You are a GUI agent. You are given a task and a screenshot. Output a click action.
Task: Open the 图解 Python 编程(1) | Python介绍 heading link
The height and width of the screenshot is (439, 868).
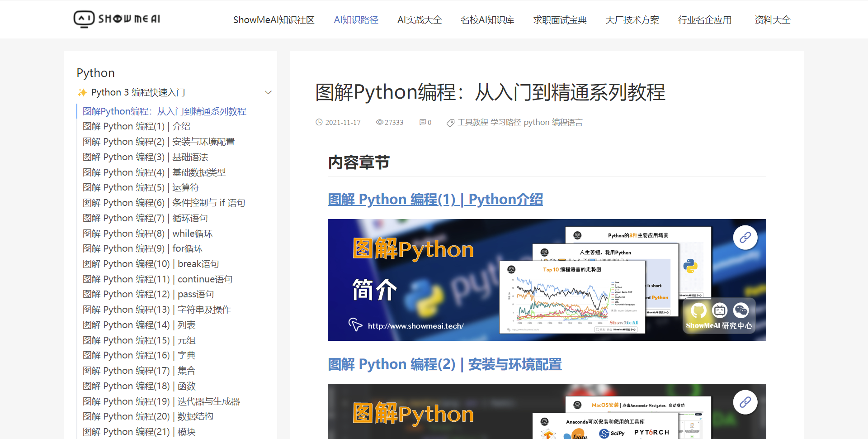(x=435, y=199)
